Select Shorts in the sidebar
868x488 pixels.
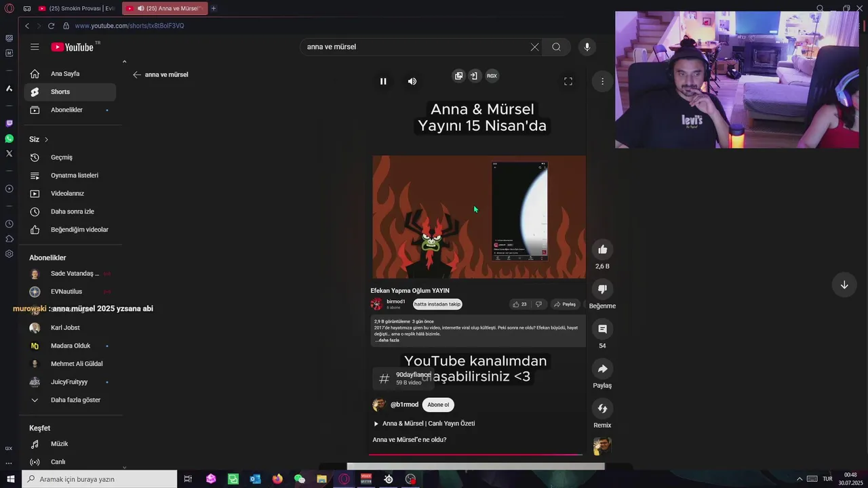70,91
